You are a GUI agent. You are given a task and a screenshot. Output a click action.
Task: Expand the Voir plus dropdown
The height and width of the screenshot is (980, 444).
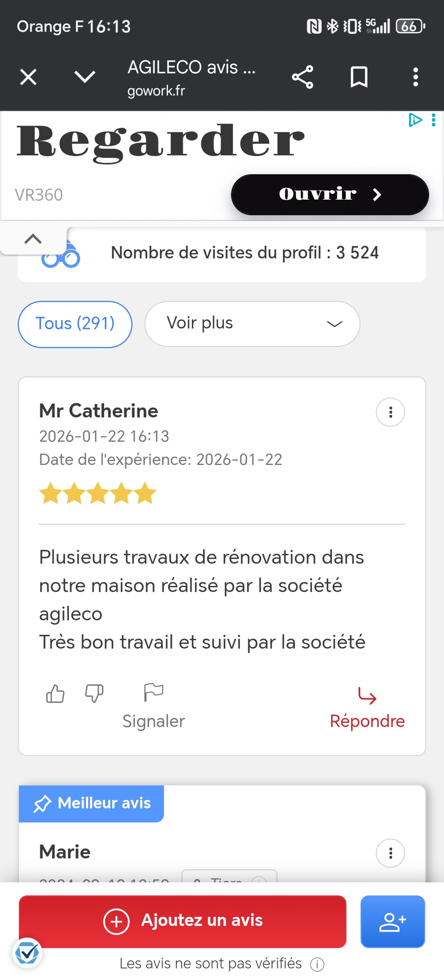(x=252, y=324)
